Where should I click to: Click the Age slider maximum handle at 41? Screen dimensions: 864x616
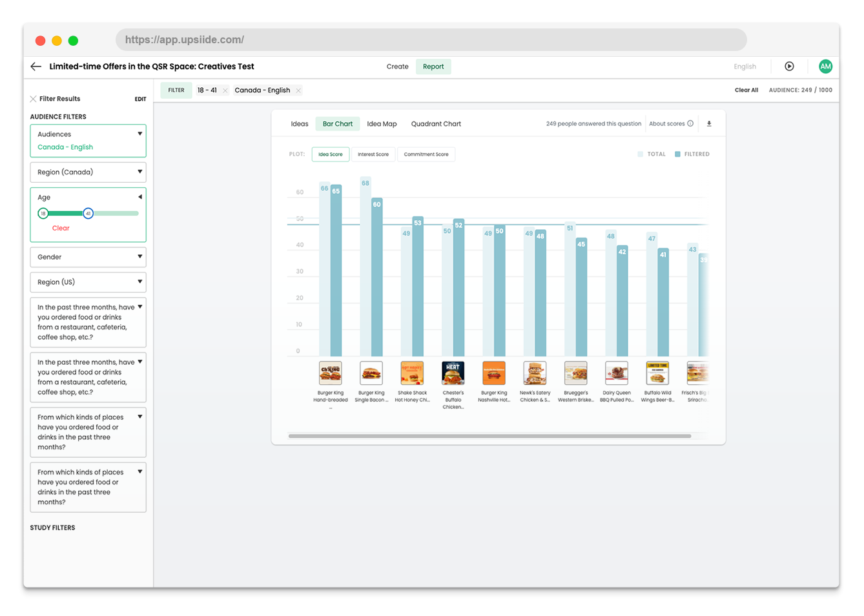click(x=88, y=213)
